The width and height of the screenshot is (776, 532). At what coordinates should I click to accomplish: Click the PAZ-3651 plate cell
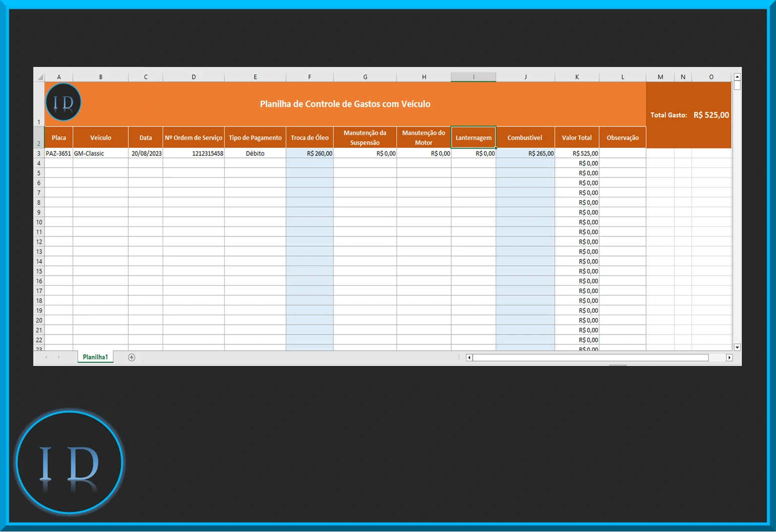(59, 153)
